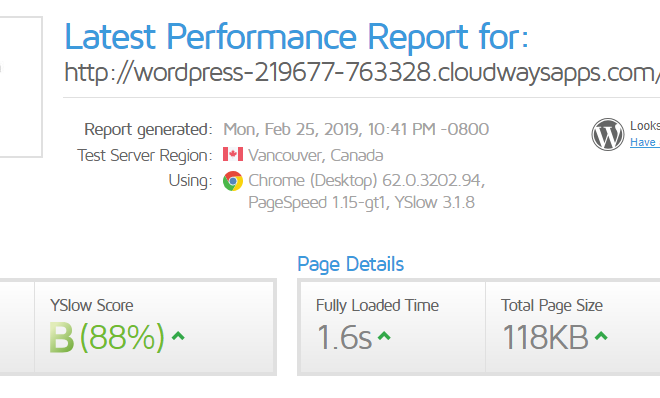
Task: Click the page screenshot thumbnail frame
Action: pyautogui.click(x=21, y=87)
